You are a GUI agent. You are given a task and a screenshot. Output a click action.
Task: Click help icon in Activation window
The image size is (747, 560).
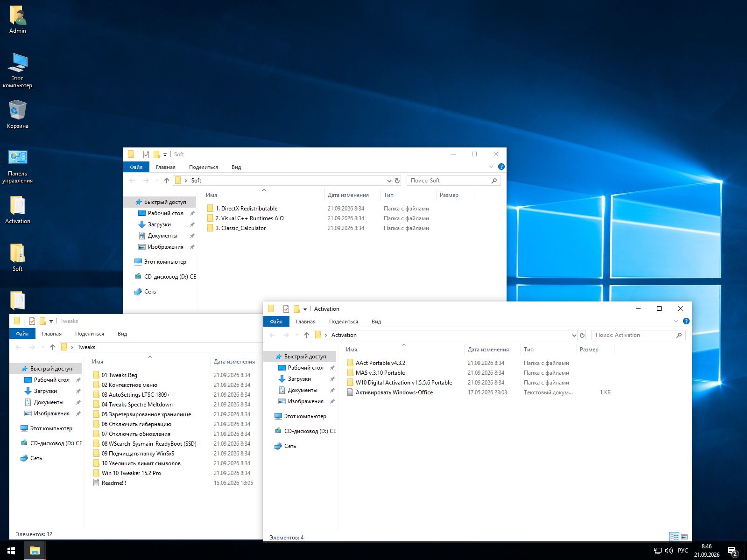coord(686,321)
